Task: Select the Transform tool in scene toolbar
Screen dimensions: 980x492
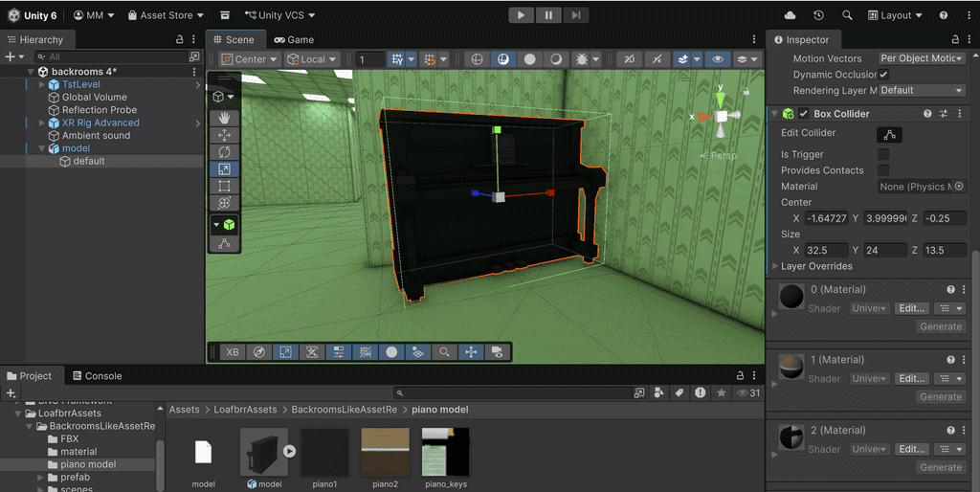Action: pos(224,203)
